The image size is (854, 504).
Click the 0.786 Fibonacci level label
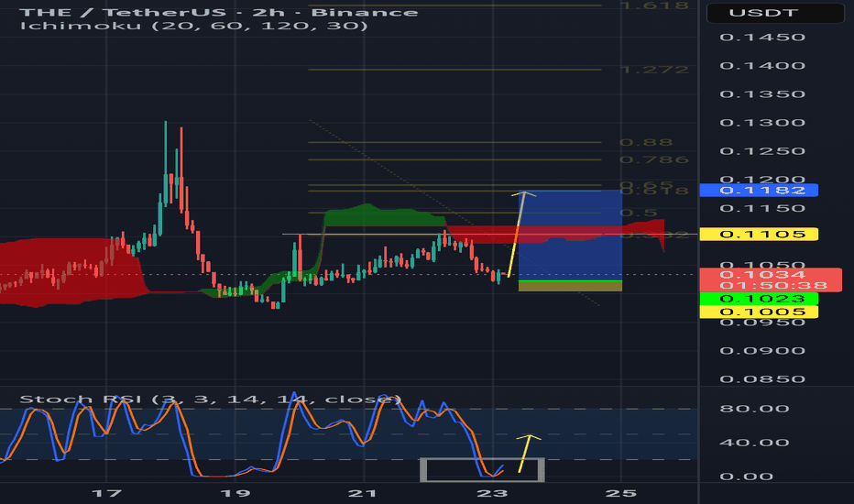tap(654, 159)
